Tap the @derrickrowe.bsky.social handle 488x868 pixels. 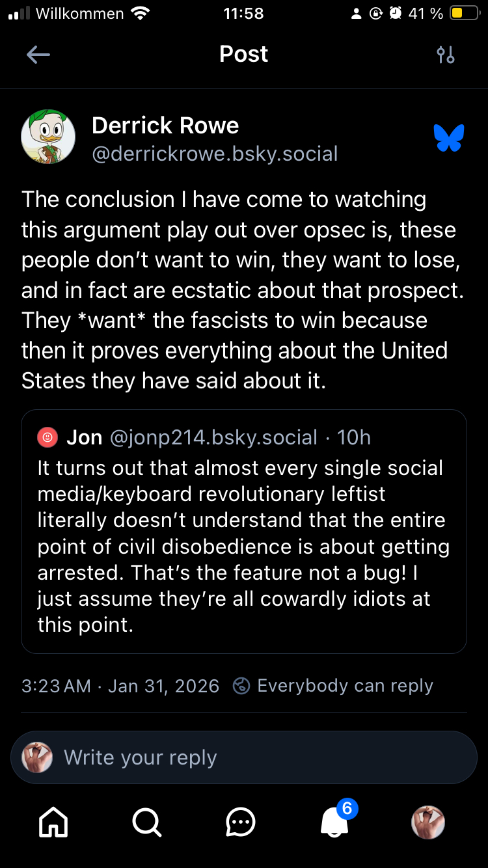tap(215, 154)
